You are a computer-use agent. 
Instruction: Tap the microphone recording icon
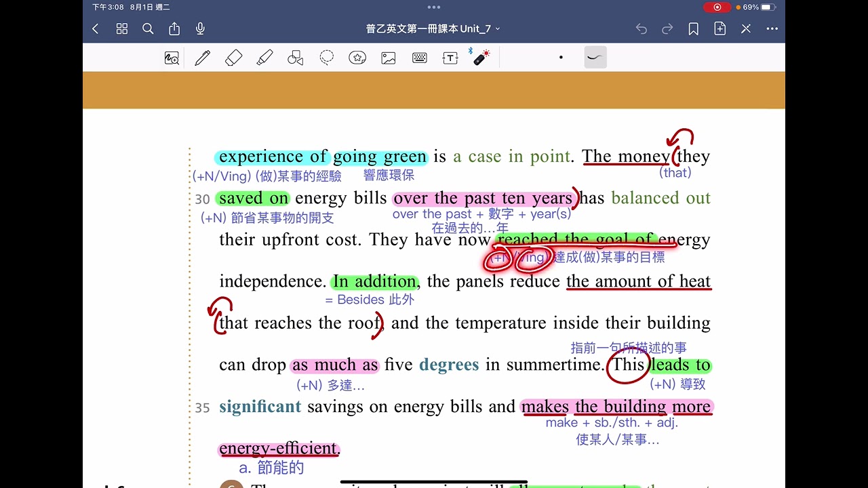tap(200, 28)
